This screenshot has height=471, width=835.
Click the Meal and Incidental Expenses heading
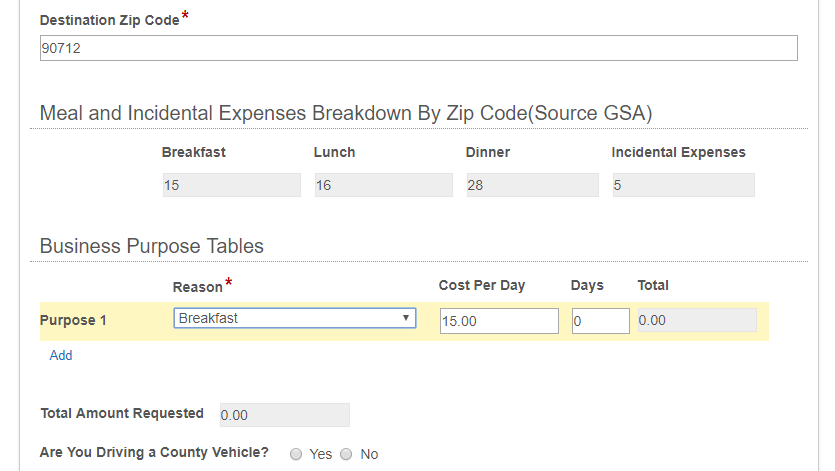point(346,113)
